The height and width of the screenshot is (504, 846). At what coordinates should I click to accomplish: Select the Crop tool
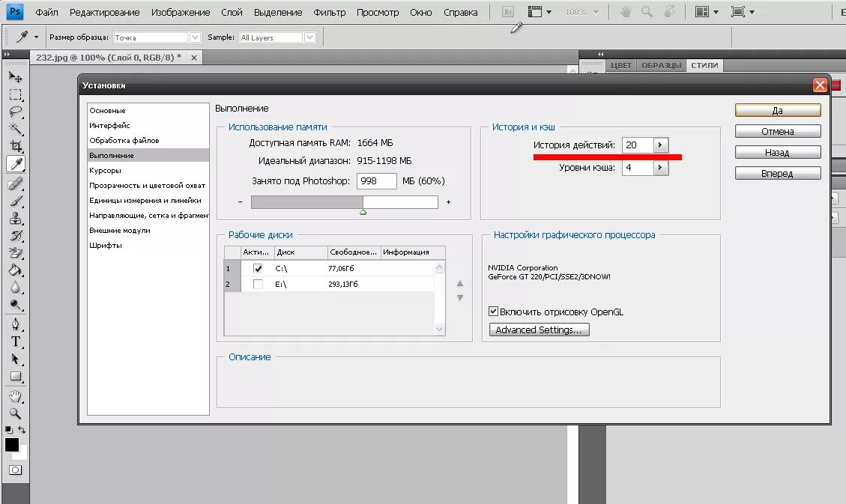(x=15, y=146)
